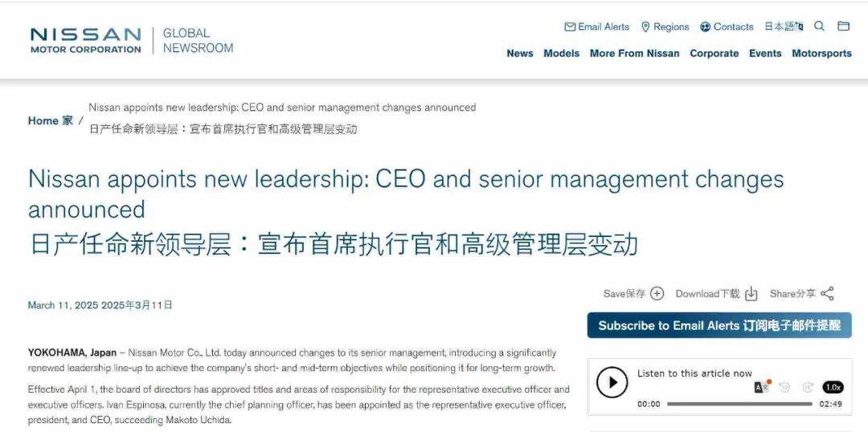Toggle the 1.0x playback speed
This screenshot has height=432, width=868.
pyautogui.click(x=833, y=387)
